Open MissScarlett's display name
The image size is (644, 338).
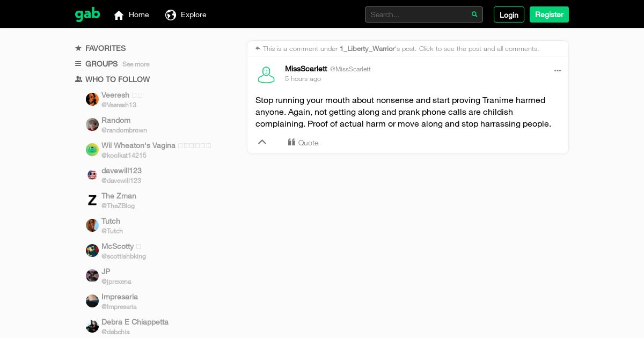click(x=306, y=69)
